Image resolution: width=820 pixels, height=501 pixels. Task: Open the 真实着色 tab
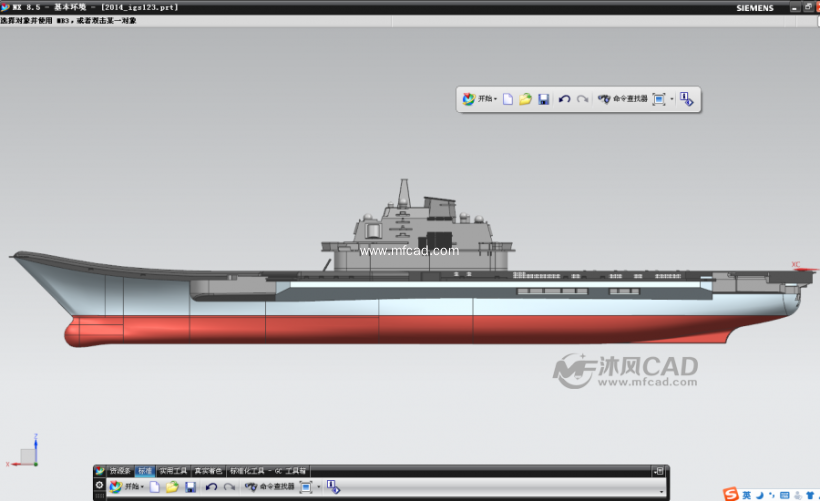209,470
